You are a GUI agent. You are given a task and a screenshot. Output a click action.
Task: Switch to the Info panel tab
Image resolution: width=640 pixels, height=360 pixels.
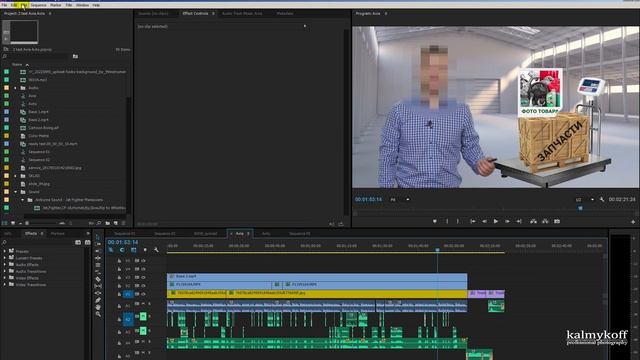[8, 233]
